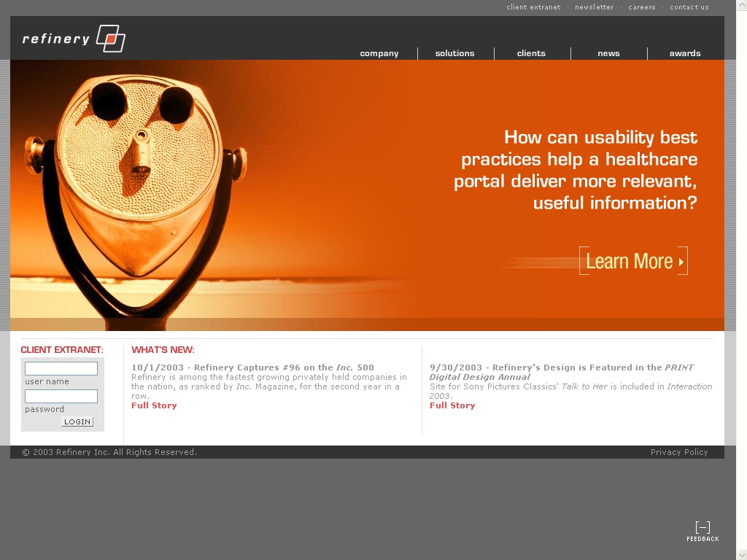Read Full Story about Inc. 500 ranking
The image size is (747, 560).
(x=154, y=405)
